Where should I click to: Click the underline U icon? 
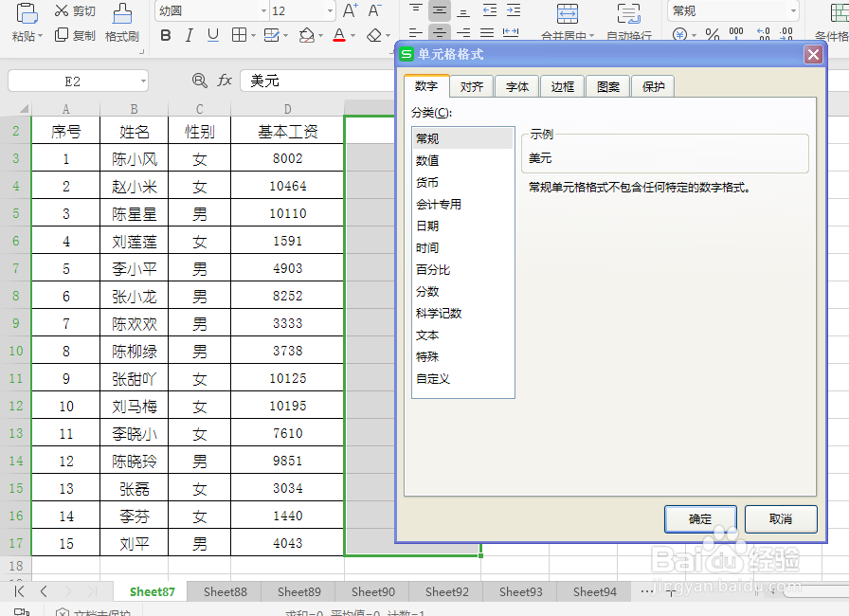coord(211,34)
